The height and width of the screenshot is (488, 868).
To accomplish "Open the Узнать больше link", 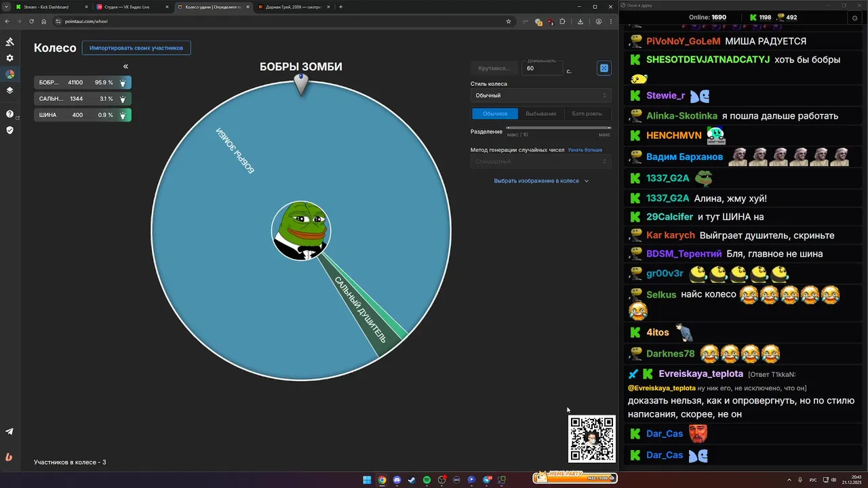I will tap(585, 150).
